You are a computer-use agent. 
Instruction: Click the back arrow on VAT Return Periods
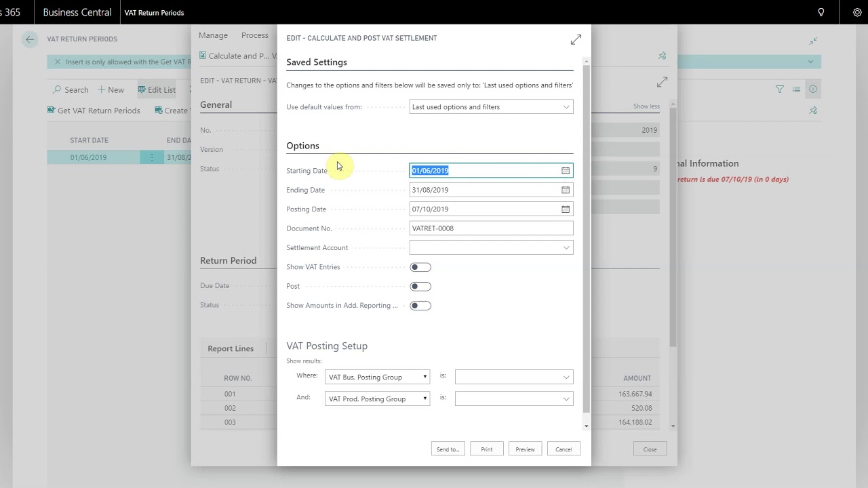tap(30, 39)
